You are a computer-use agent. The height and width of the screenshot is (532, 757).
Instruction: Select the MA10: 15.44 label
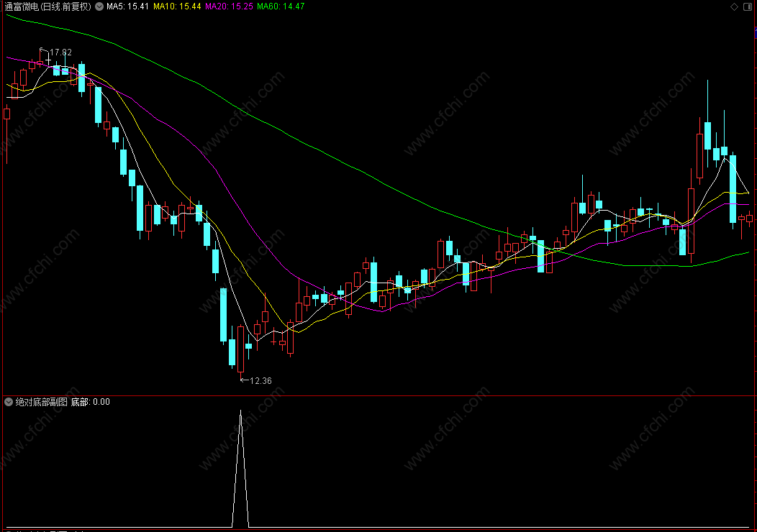pyautogui.click(x=177, y=6)
